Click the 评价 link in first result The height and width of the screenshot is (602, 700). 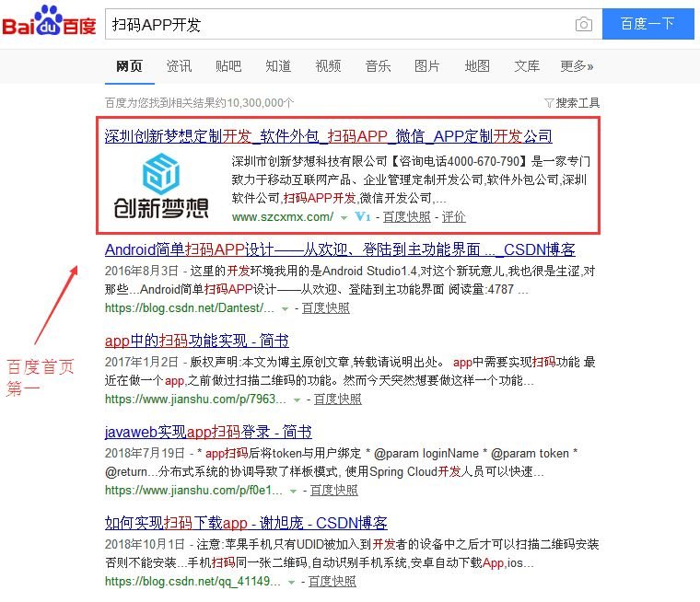pyautogui.click(x=453, y=217)
